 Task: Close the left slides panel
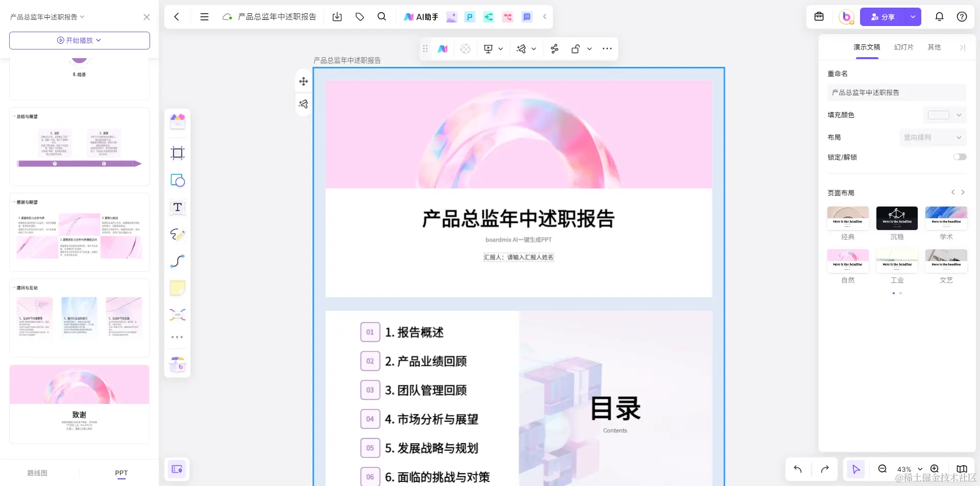[x=146, y=17]
